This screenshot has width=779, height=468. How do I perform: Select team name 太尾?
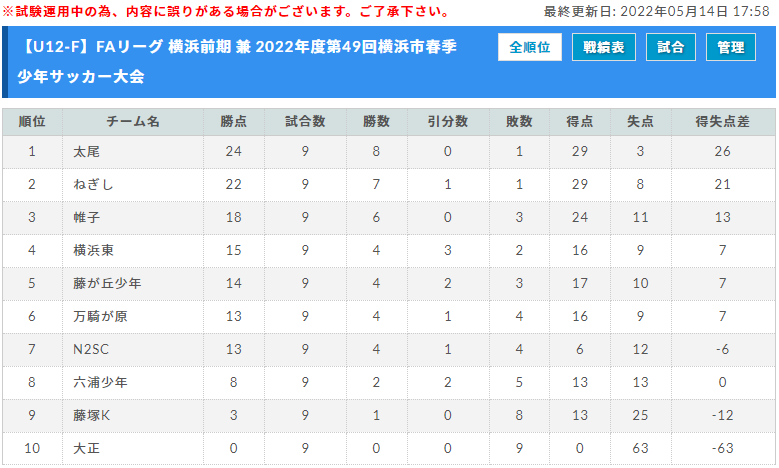coord(86,152)
